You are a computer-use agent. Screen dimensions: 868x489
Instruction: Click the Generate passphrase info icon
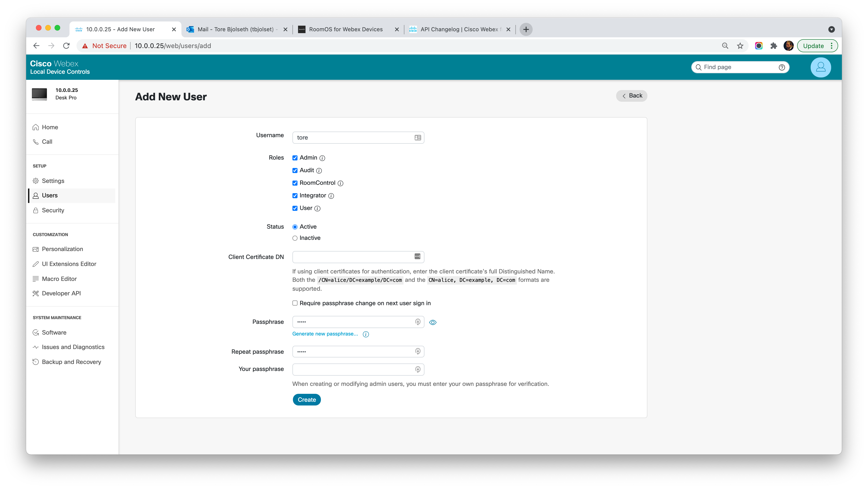(x=366, y=334)
